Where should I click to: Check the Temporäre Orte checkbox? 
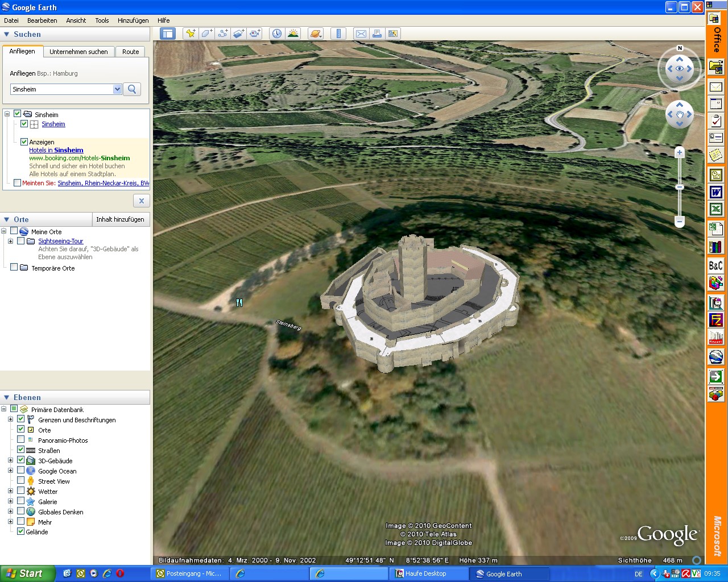(14, 267)
